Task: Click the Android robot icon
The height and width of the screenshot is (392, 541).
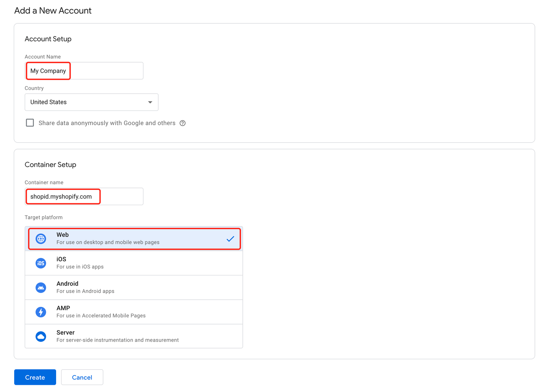Action: click(x=41, y=288)
